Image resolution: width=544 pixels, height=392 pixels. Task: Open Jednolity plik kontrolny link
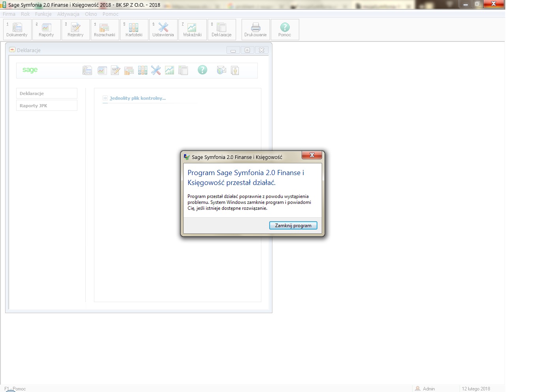click(x=137, y=98)
